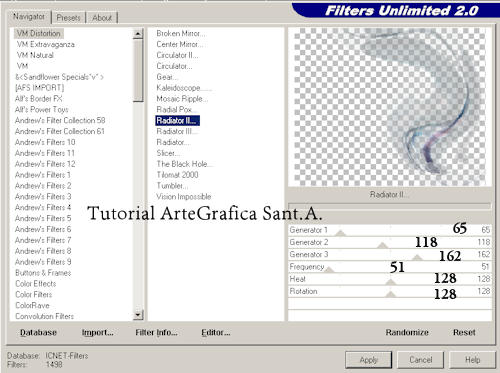
Task: Choose Radiator III filter from list
Action: (x=175, y=131)
